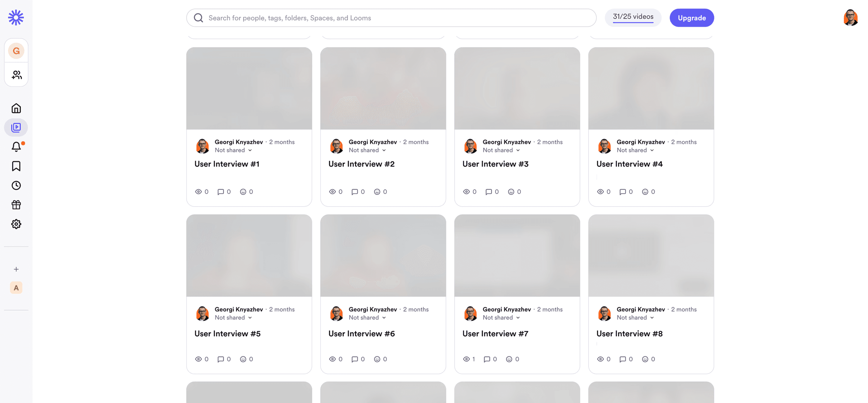Open the gift rewards icon
The height and width of the screenshot is (403, 868).
click(x=16, y=205)
